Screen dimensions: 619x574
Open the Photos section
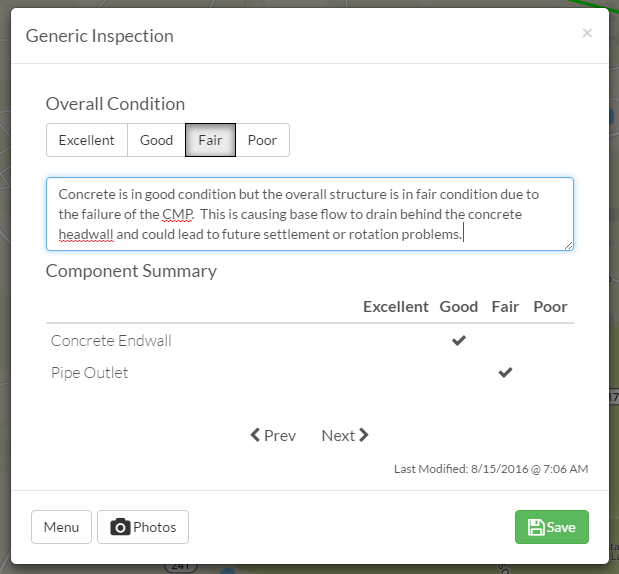click(143, 527)
